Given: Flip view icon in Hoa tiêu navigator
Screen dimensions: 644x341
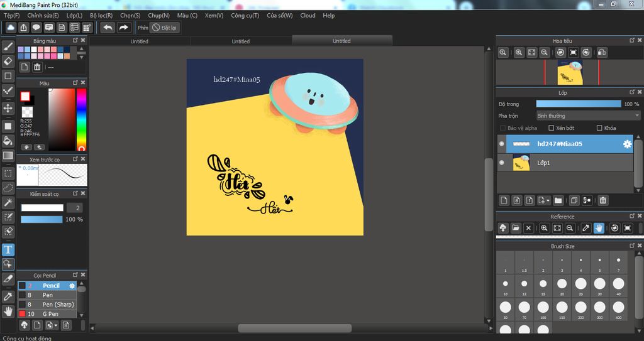Looking at the screenshot, I should [602, 53].
